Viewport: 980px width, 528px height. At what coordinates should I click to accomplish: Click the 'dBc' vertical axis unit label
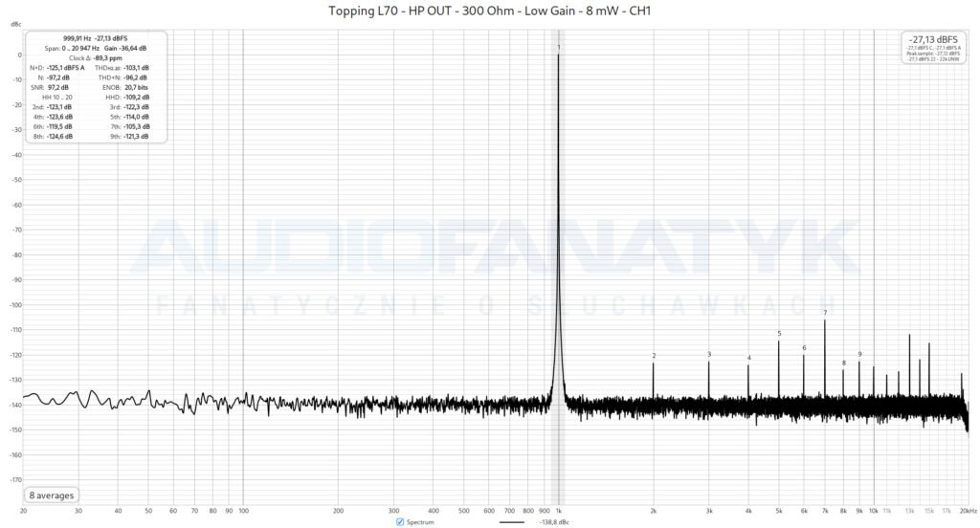click(15, 24)
